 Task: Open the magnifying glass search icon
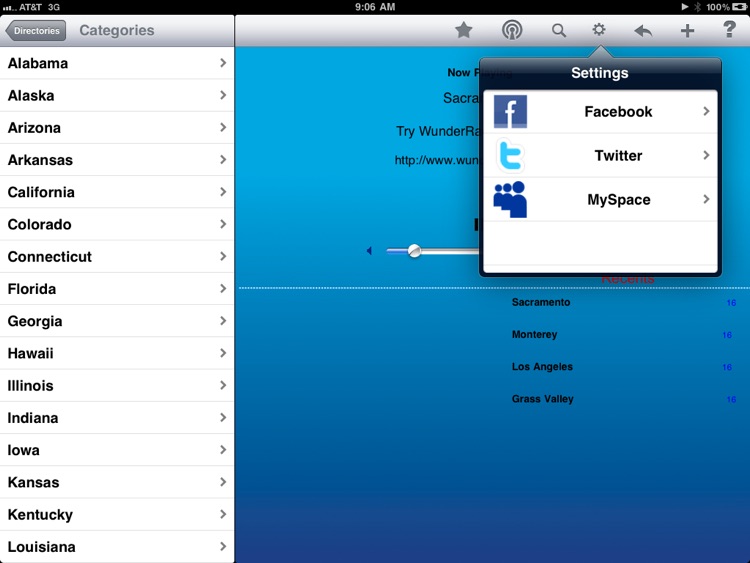coord(559,31)
